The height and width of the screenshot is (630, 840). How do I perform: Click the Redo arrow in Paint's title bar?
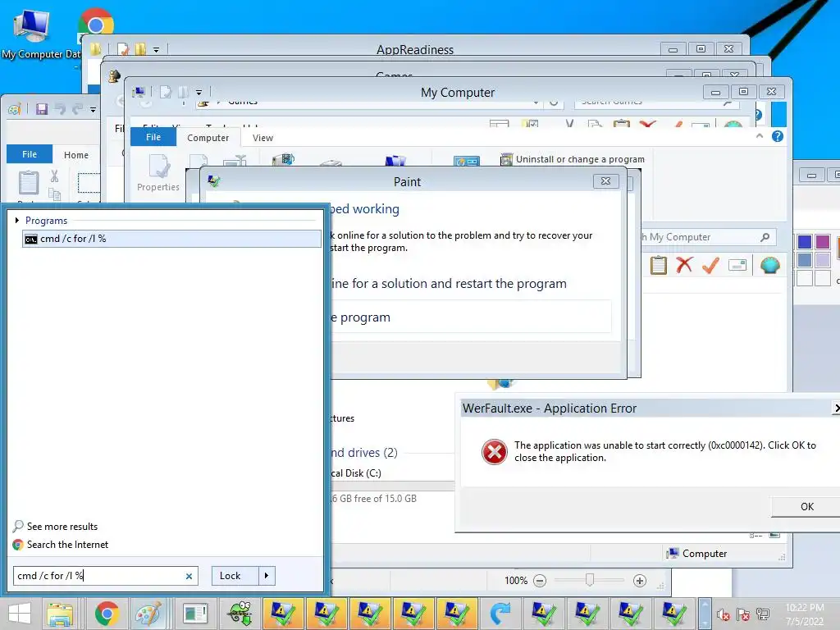pos(77,109)
